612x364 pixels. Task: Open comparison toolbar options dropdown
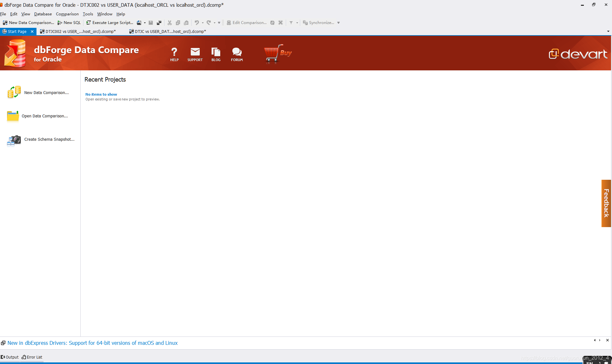338,23
